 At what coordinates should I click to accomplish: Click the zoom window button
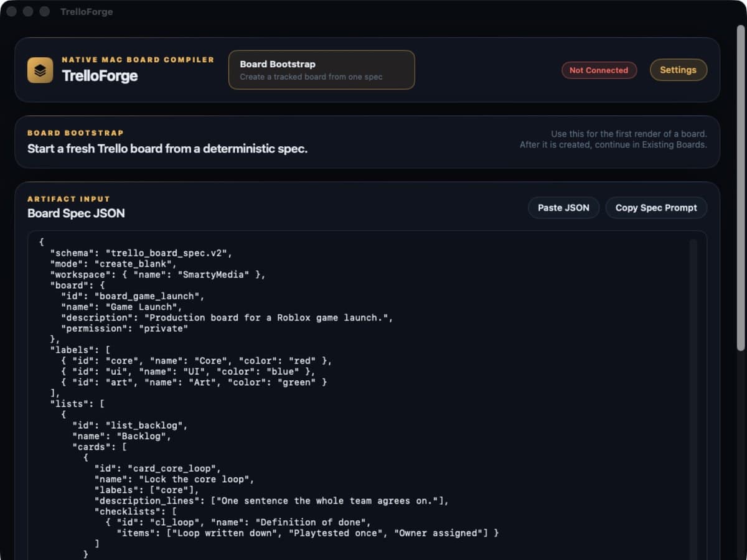tap(44, 12)
